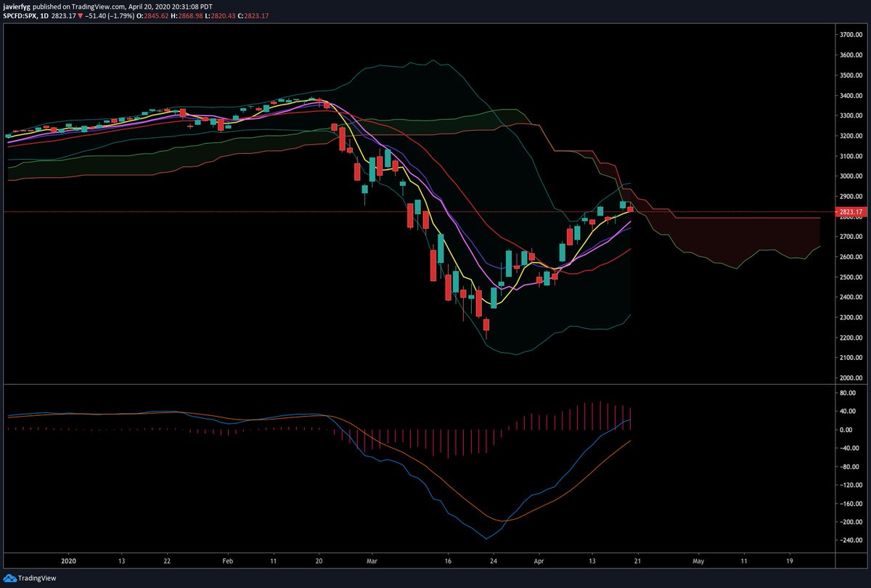Click the 22 date label on time axis

click(168, 562)
